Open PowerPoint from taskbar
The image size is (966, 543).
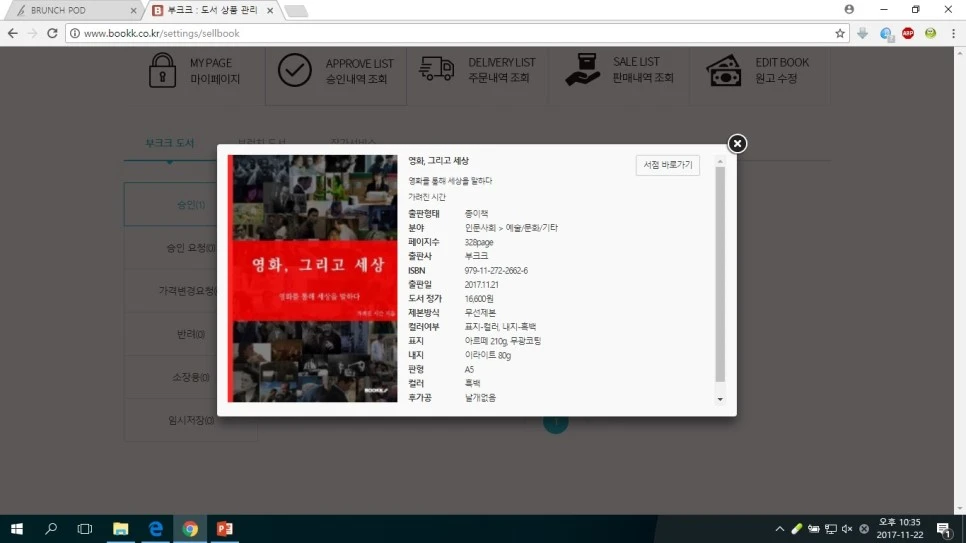(225, 529)
